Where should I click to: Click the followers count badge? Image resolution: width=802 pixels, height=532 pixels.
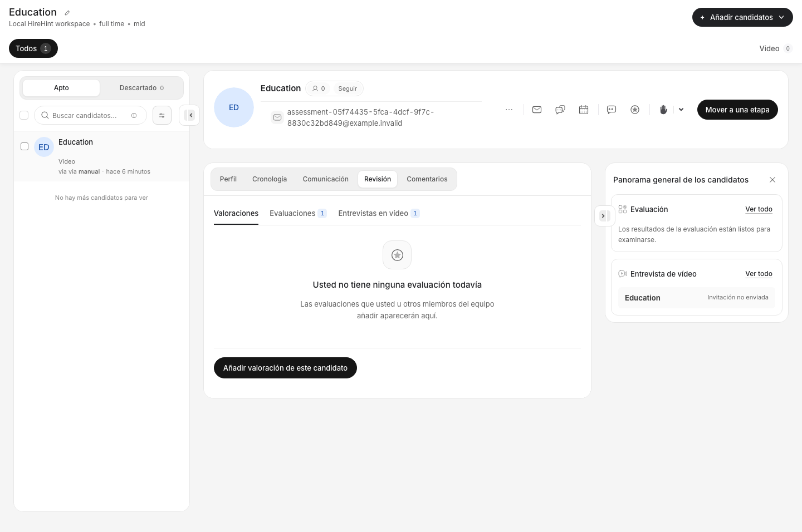(x=319, y=88)
